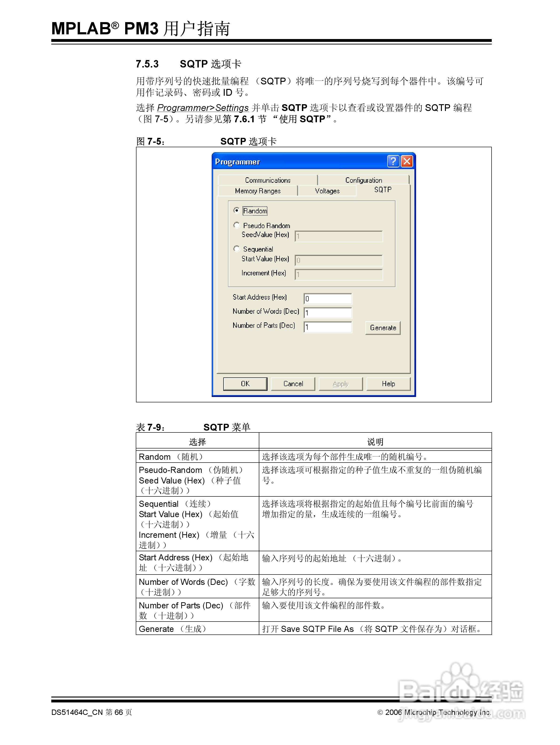Viewport: 560px width, 745px height.
Task: Select the Pseudo Random option
Action: pos(237,225)
